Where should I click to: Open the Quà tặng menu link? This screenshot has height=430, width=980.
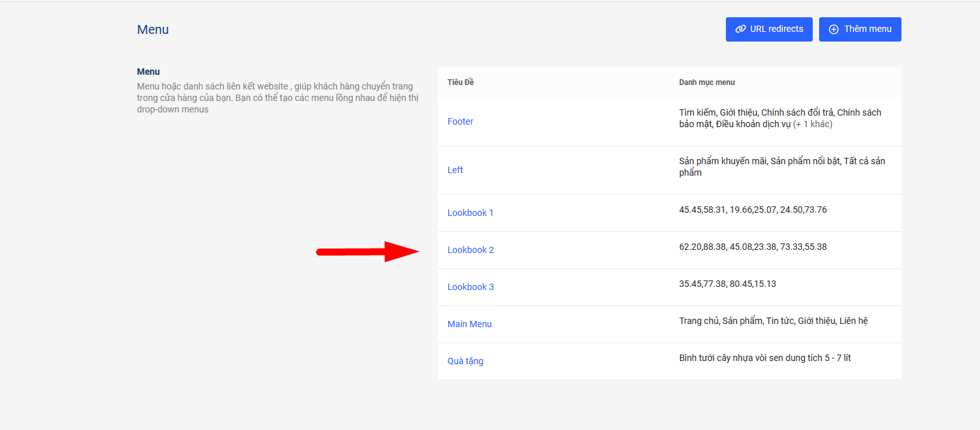pyautogui.click(x=465, y=361)
